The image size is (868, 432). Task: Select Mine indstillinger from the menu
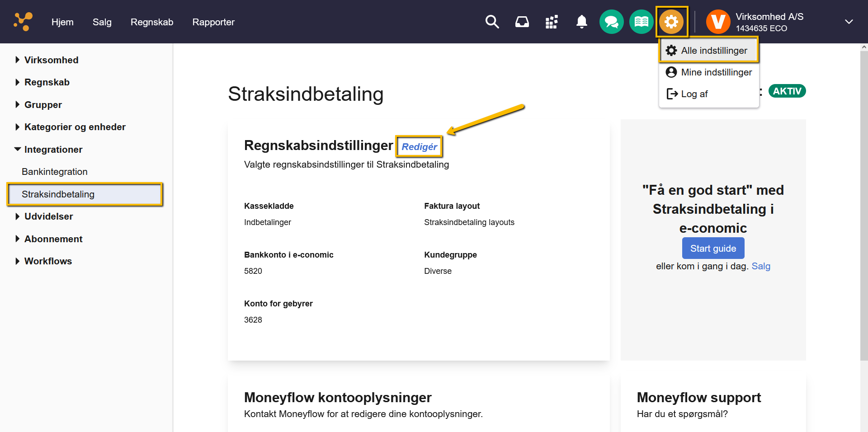pyautogui.click(x=708, y=72)
